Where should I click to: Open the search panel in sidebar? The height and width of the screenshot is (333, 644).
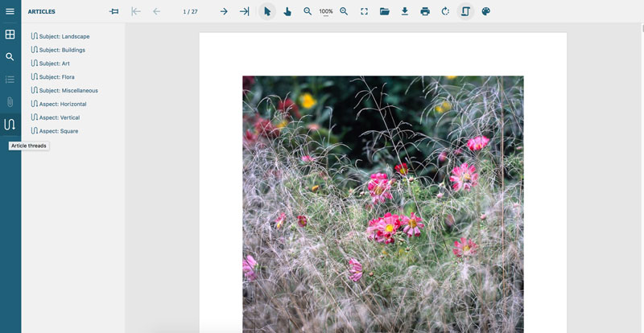pos(10,57)
